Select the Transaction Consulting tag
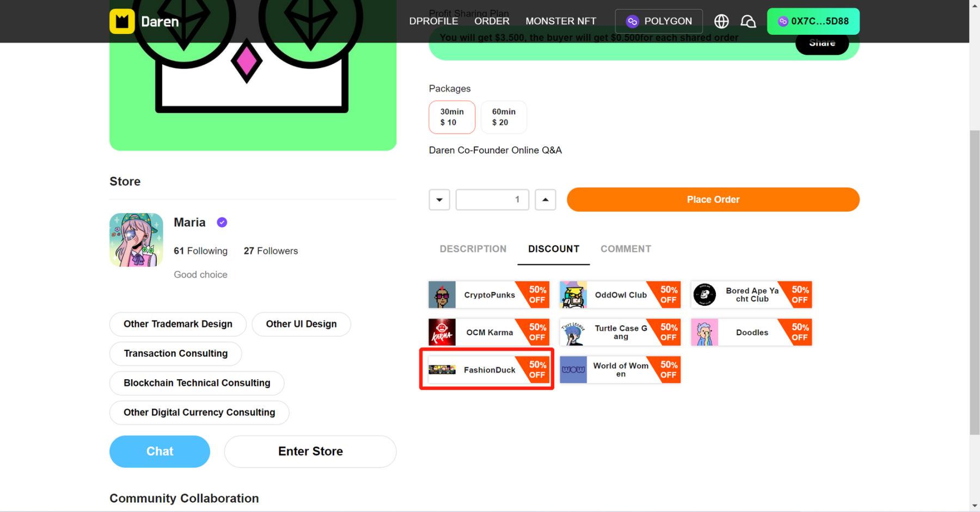This screenshot has height=512, width=980. tap(176, 354)
